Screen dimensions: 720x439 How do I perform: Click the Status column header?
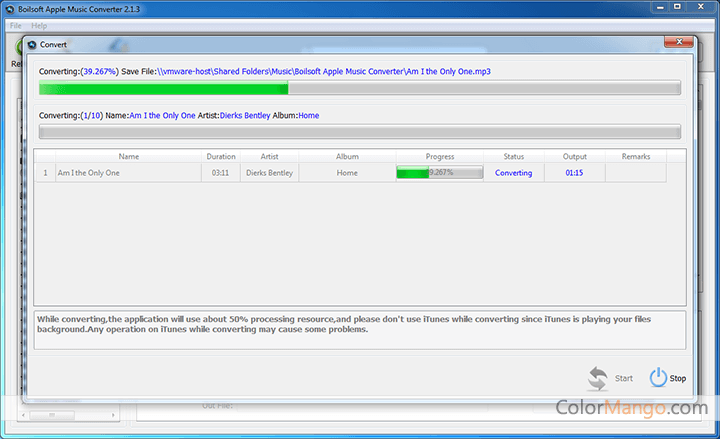pyautogui.click(x=513, y=156)
